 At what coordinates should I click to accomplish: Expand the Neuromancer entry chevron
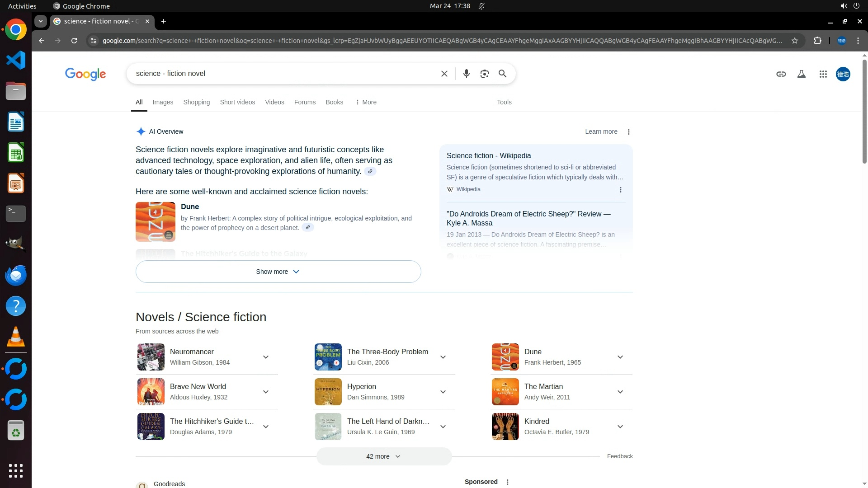coord(266,357)
